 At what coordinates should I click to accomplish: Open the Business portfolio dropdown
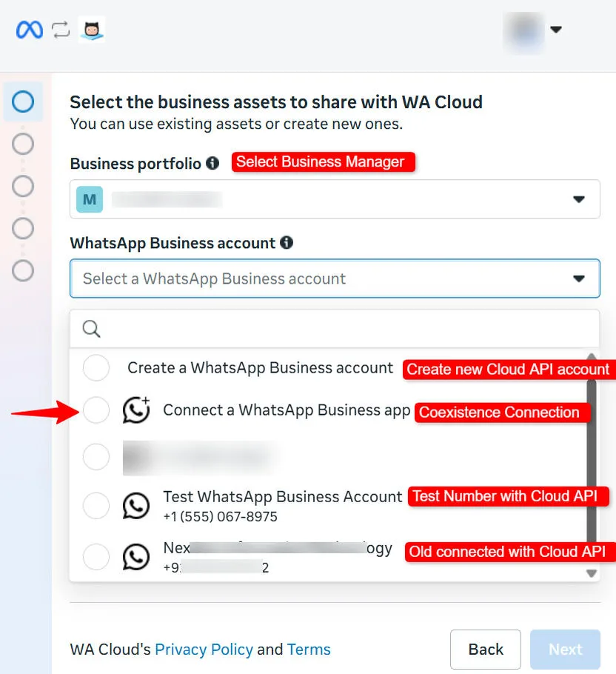335,199
